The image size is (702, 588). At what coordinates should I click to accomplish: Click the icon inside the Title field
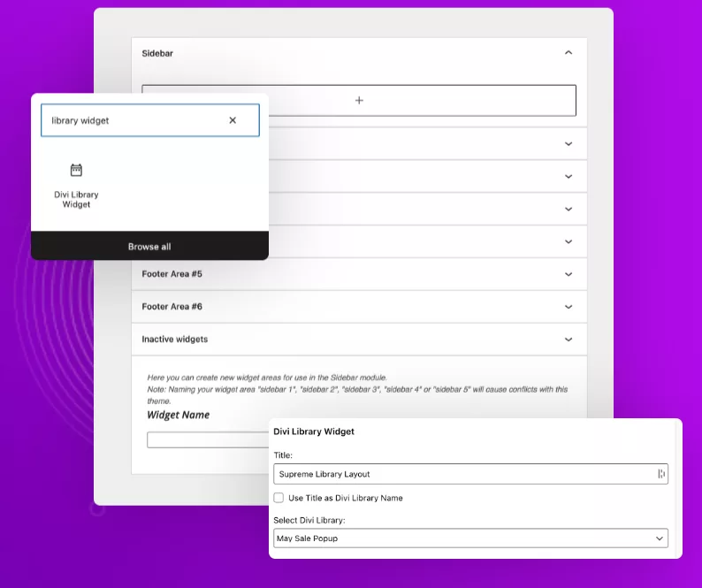[x=660, y=474]
